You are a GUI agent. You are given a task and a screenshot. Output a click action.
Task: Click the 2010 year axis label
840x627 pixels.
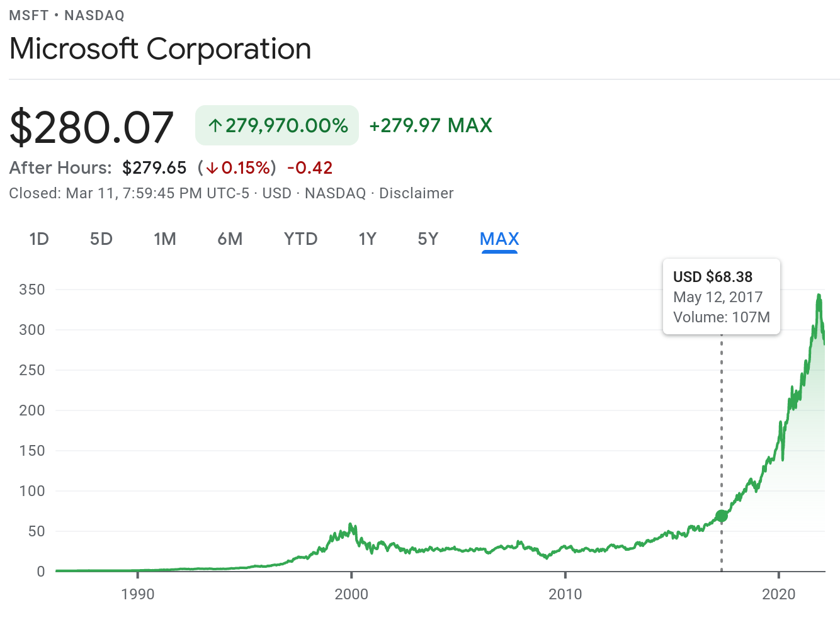coord(565,594)
